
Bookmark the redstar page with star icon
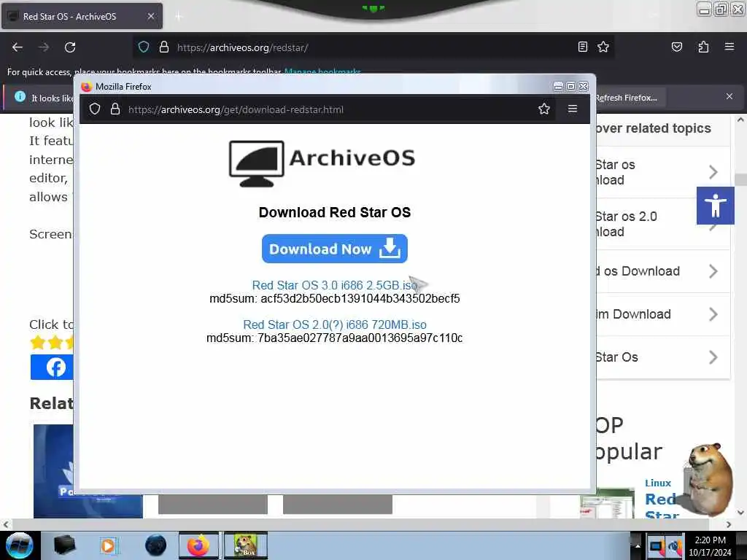click(603, 47)
